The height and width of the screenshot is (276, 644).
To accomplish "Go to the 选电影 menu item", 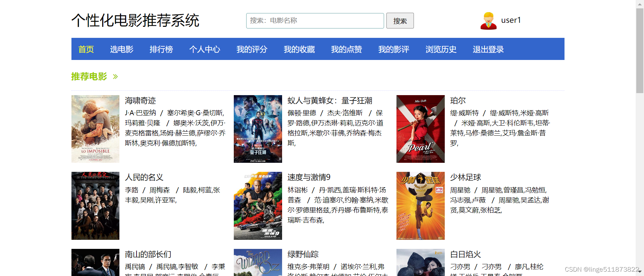I will point(122,49).
